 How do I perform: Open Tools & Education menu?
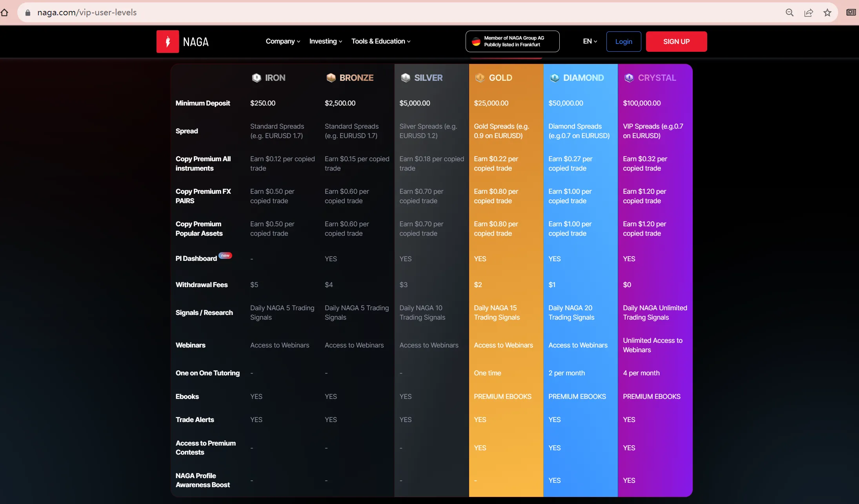click(381, 41)
